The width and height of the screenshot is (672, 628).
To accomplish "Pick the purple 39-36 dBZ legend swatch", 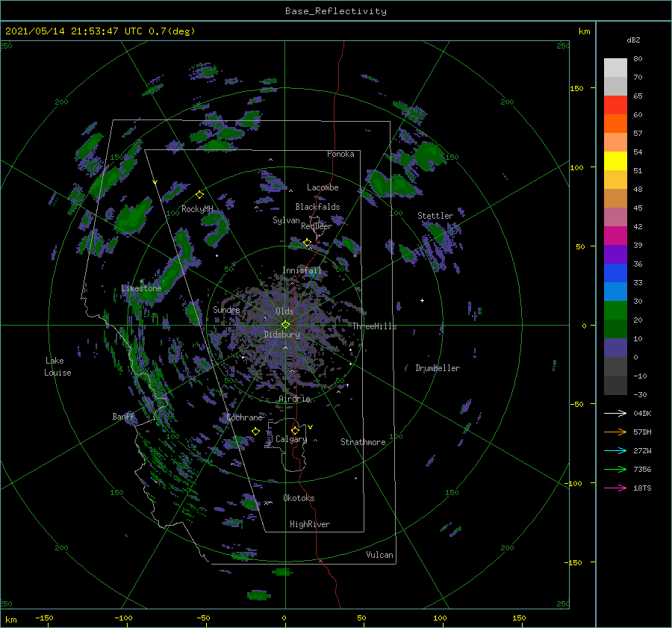I will (x=615, y=254).
